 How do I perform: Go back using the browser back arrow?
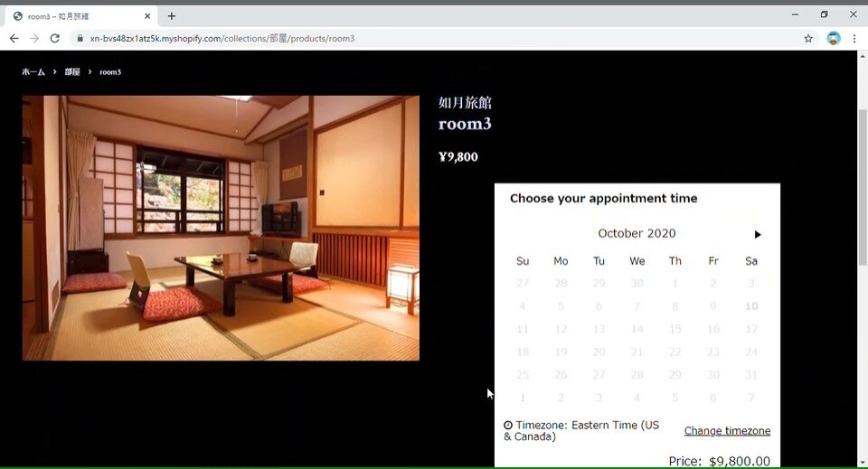tap(14, 38)
